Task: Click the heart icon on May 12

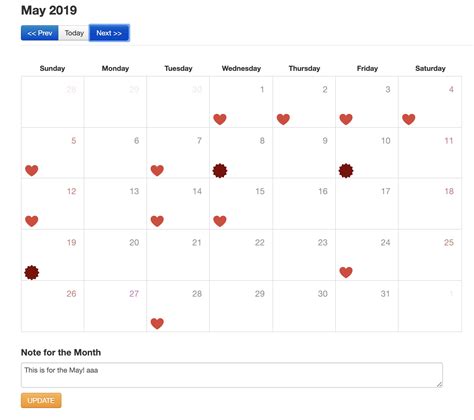Action: 32,221
